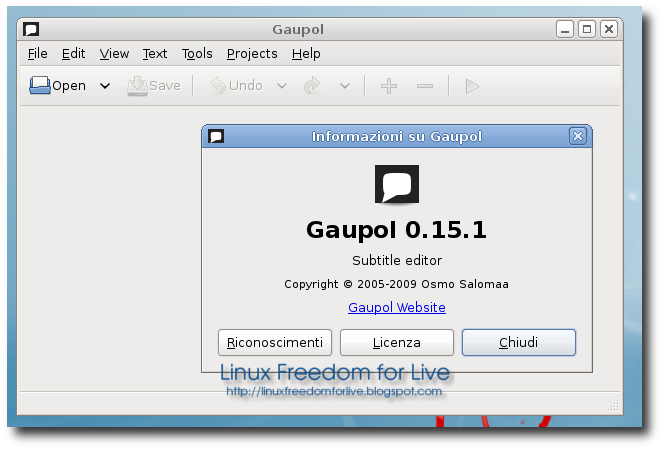Minimize the Gaupol main window
Image resolution: width=664 pixels, height=450 pixels.
point(565,29)
